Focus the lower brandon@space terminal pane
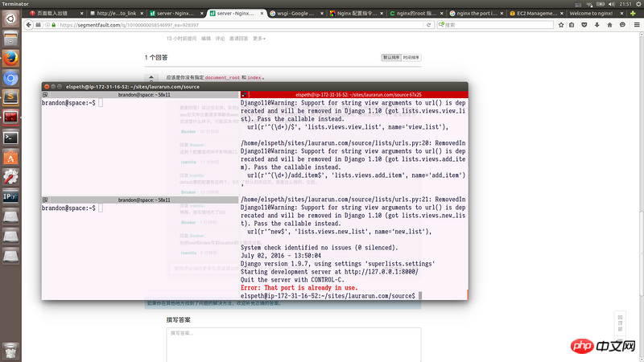Viewport: 644px width, 362px height. coord(140,252)
